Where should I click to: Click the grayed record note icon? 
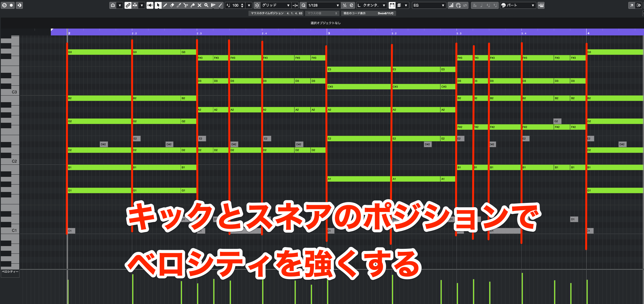click(482, 5)
